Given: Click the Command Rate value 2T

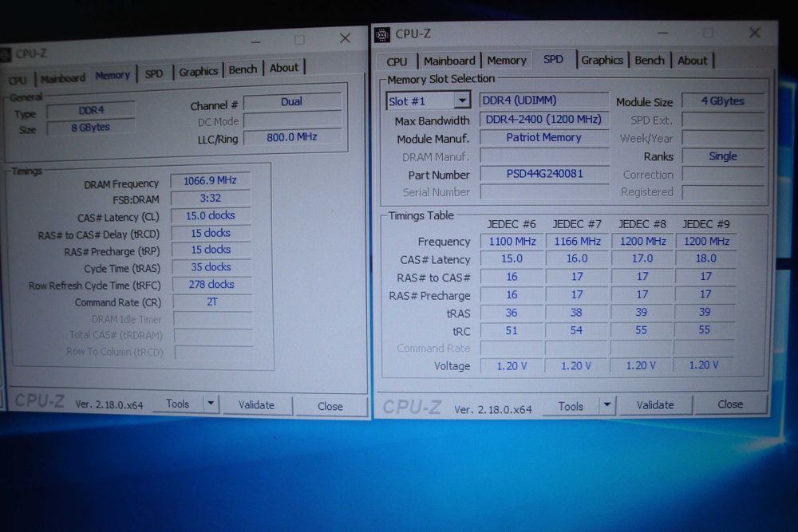Looking at the screenshot, I should point(212,302).
